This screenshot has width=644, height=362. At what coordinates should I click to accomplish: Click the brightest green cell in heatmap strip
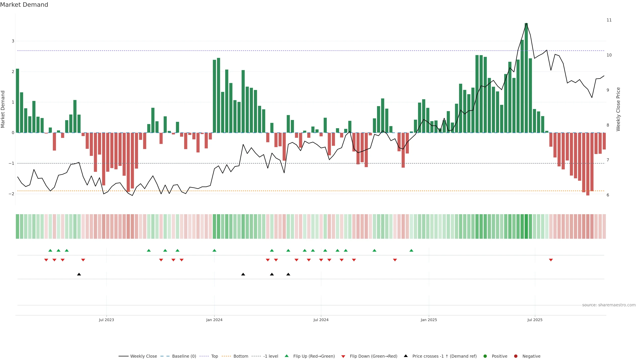526,226
